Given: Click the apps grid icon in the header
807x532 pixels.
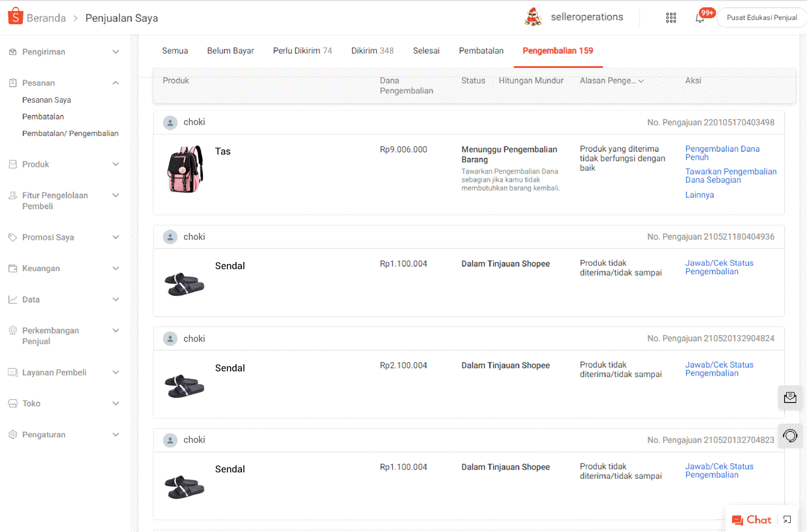Looking at the screenshot, I should 671,18.
